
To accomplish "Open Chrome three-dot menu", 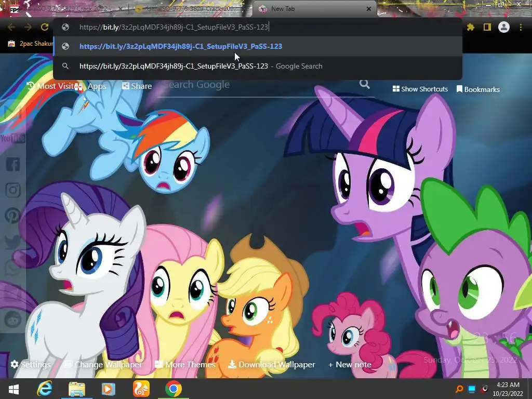I will [521, 27].
